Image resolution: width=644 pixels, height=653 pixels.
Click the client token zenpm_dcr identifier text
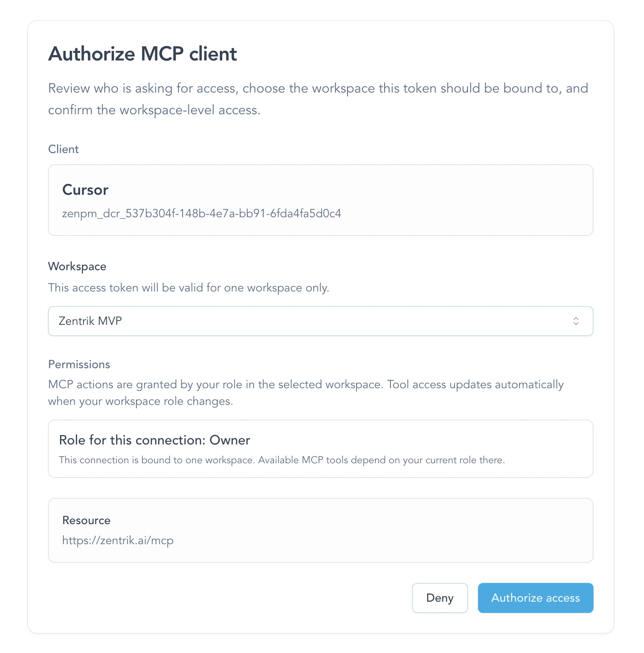coord(201,213)
